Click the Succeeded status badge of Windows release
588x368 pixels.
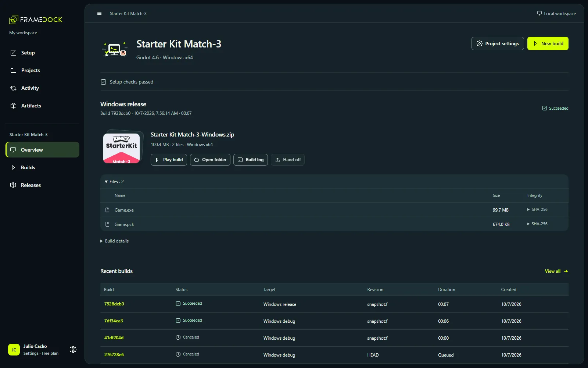coord(555,108)
